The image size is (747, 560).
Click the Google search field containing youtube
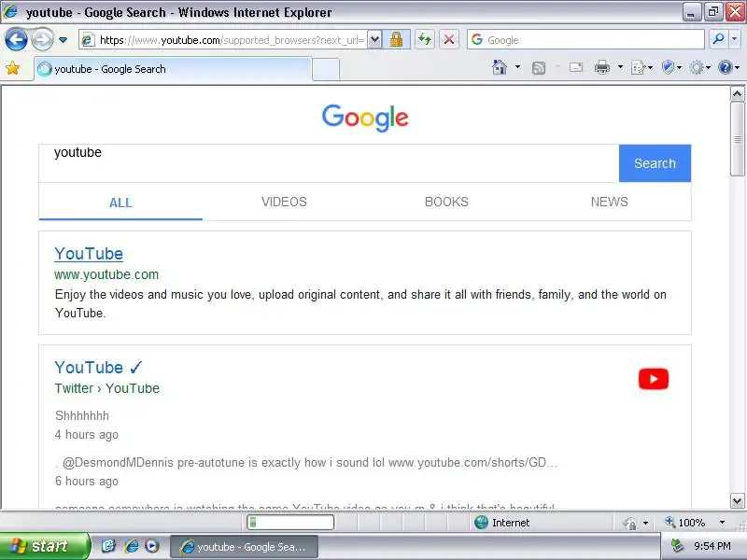tap(329, 162)
